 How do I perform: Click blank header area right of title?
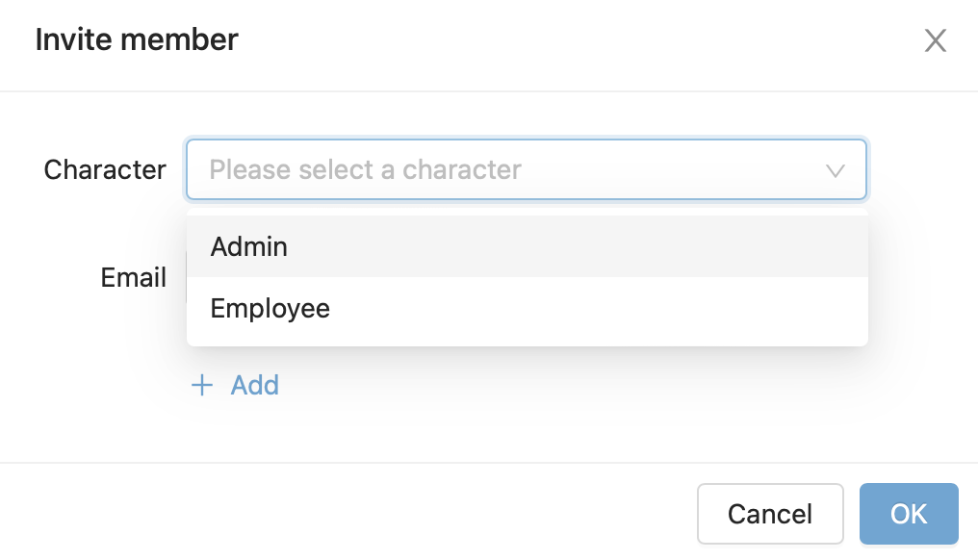tap(578, 40)
